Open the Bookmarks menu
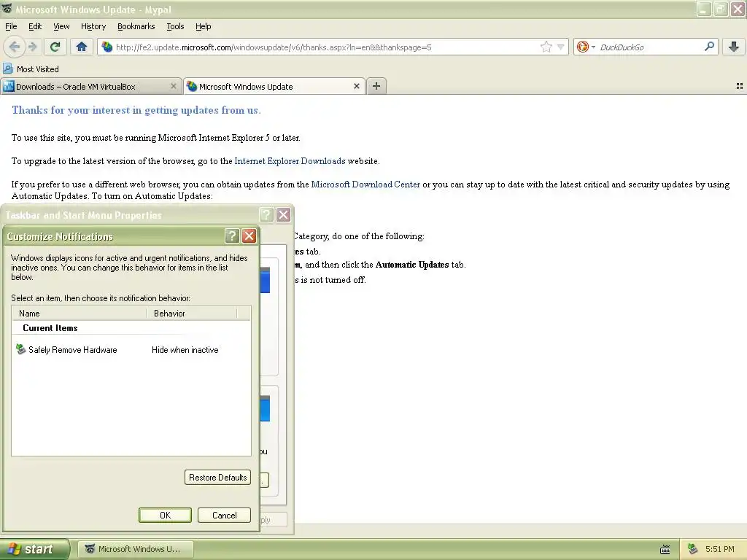The height and width of the screenshot is (560, 747). coord(136,26)
